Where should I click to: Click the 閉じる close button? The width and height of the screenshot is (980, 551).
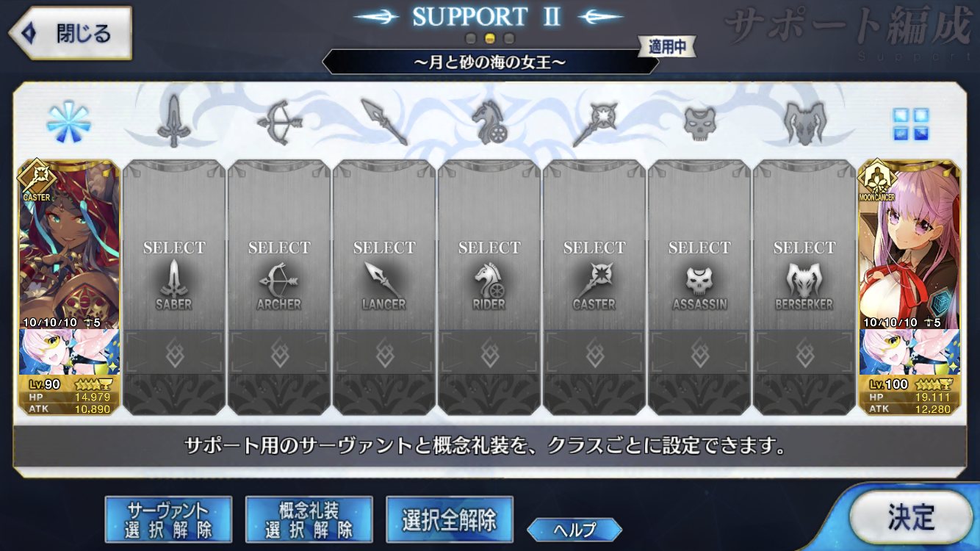pos(70,33)
